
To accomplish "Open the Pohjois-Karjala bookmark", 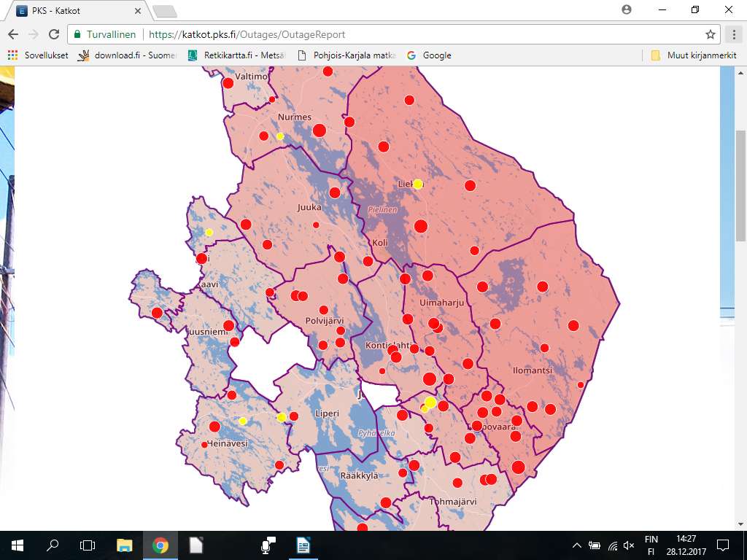I will coord(347,55).
